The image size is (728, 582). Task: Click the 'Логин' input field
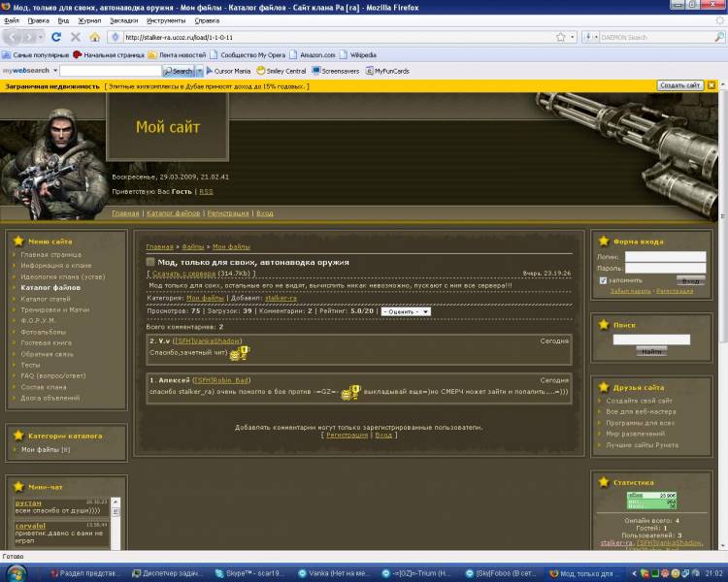click(x=665, y=256)
